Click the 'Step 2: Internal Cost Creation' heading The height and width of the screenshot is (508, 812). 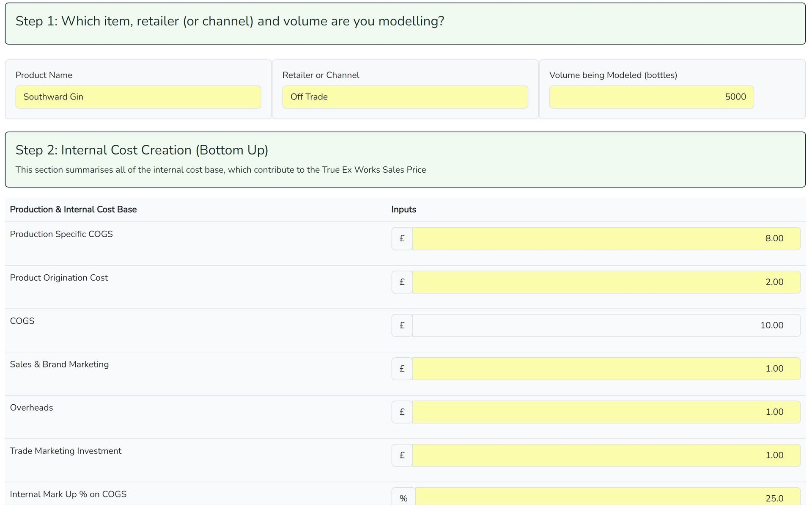coord(142,150)
